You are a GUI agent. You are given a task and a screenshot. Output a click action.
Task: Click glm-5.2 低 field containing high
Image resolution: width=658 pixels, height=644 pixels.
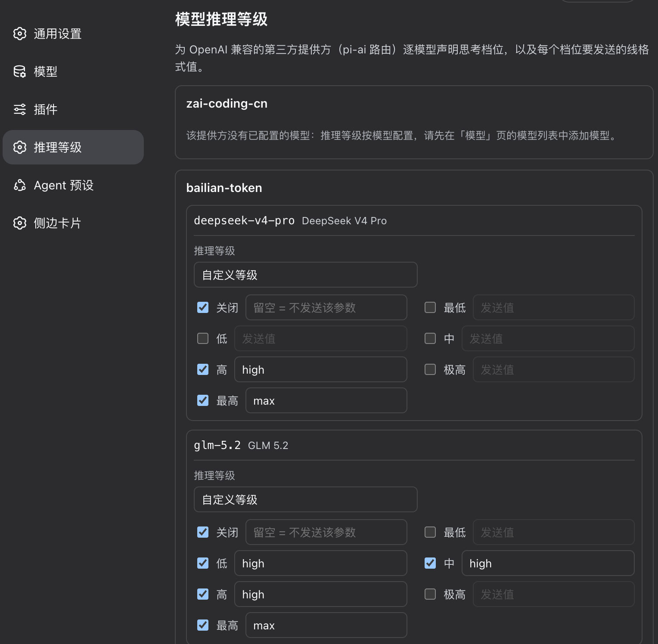point(321,563)
